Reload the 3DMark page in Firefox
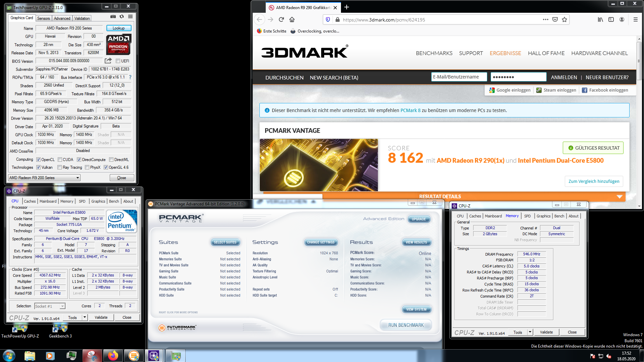644x362 pixels. click(281, 19)
